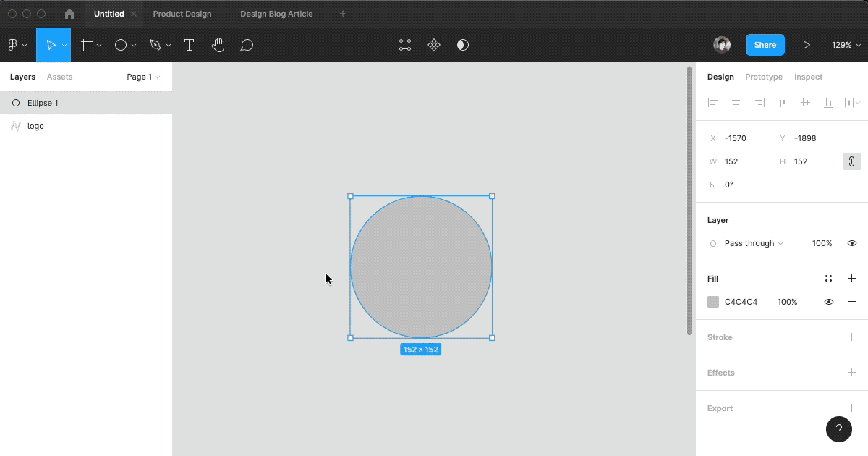Go to home screen icon

click(x=69, y=14)
